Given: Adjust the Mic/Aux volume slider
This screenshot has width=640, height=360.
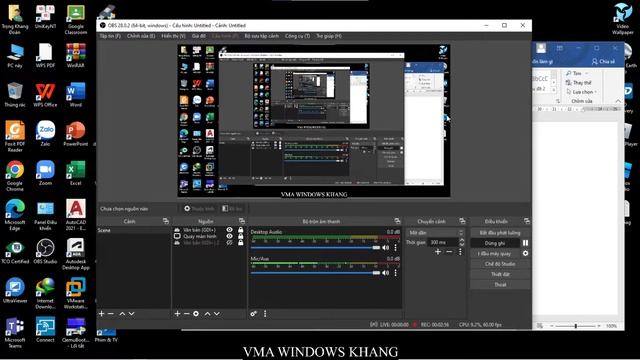Looking at the screenshot, I should [x=316, y=273].
